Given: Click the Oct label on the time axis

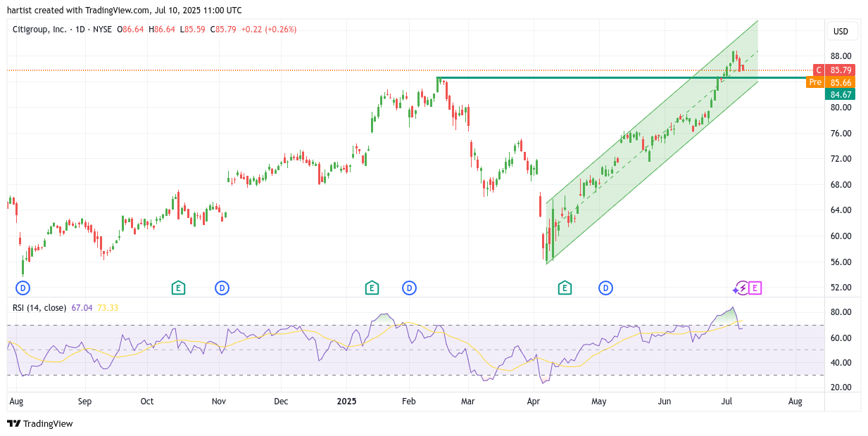Looking at the screenshot, I should [x=147, y=402].
